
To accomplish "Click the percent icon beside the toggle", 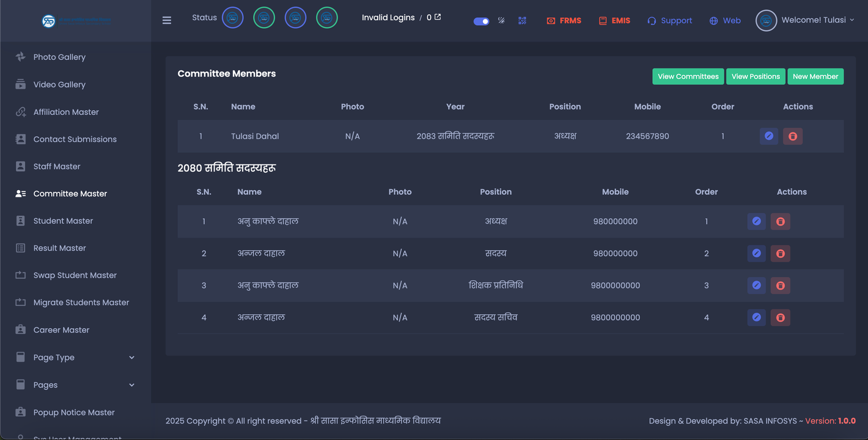I will coord(501,21).
